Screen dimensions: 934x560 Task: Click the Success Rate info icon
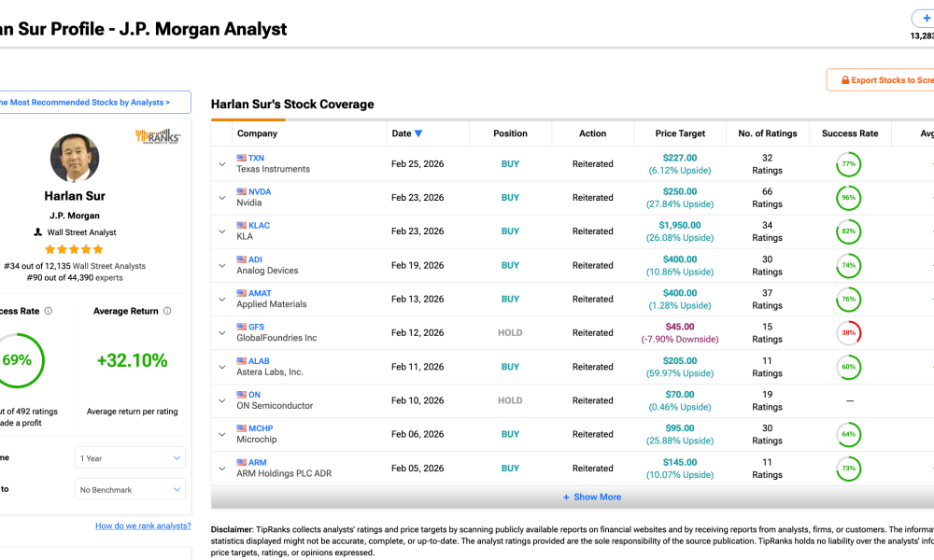pyautogui.click(x=49, y=312)
